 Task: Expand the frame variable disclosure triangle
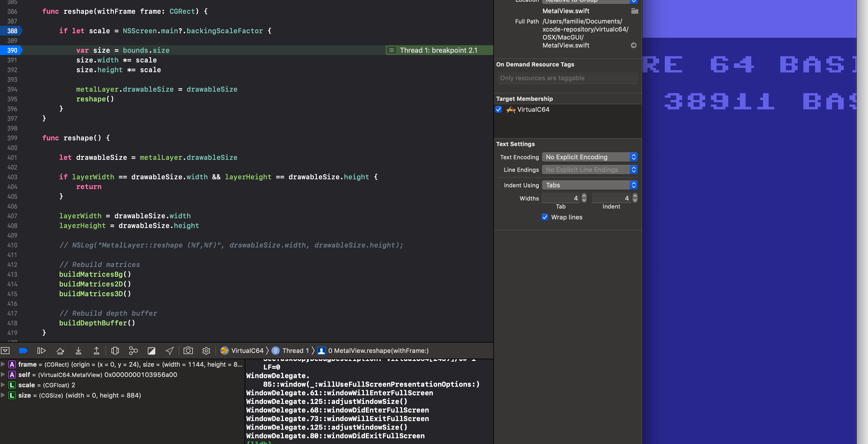pos(3,364)
